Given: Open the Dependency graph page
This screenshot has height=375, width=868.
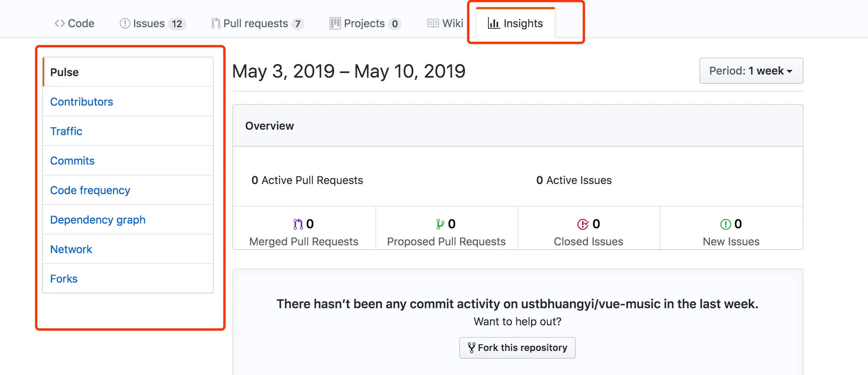Looking at the screenshot, I should pos(98,220).
